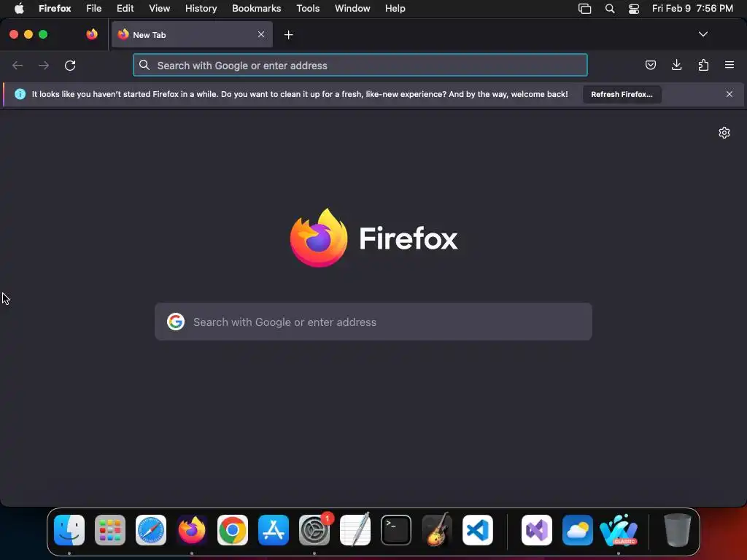Image resolution: width=747 pixels, height=560 pixels.
Task: Reload the current page
Action: [x=70, y=65]
